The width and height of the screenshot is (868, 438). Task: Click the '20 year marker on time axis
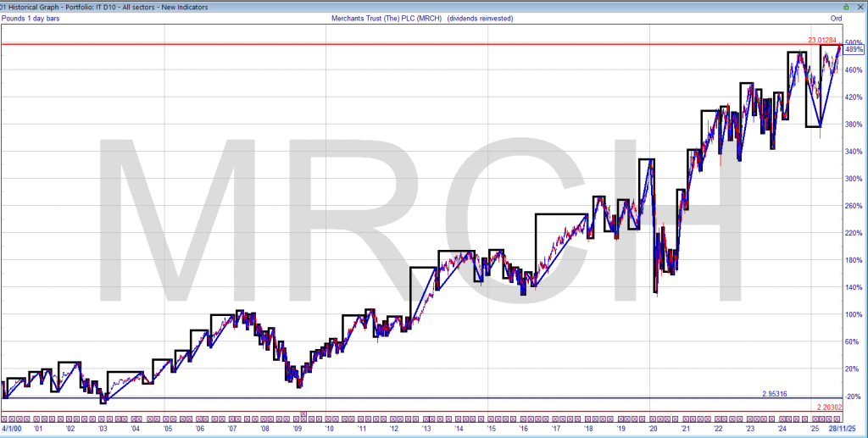[652, 430]
